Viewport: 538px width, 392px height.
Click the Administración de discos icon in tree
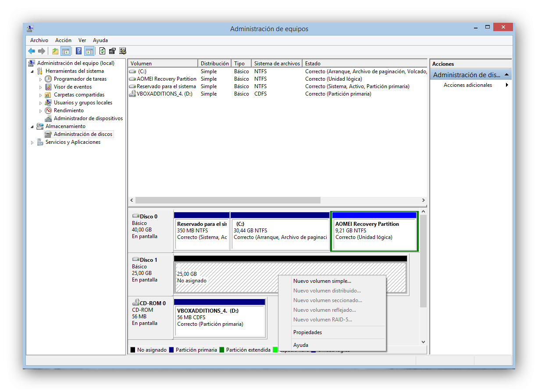[48, 134]
